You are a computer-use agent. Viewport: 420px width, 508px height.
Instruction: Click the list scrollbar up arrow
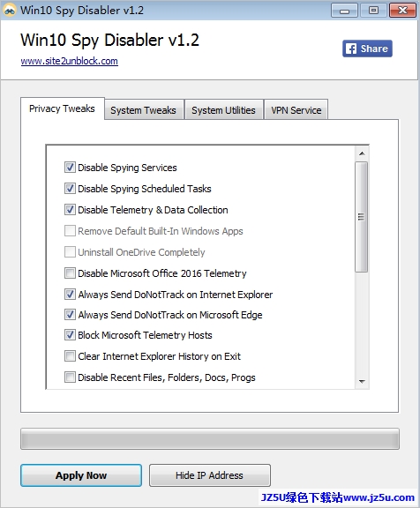[362, 153]
